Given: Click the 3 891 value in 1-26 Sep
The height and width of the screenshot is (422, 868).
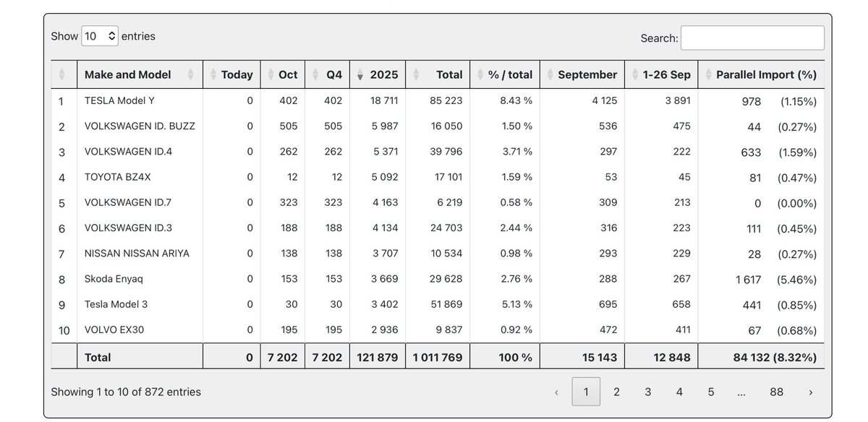Looking at the screenshot, I should point(678,101).
